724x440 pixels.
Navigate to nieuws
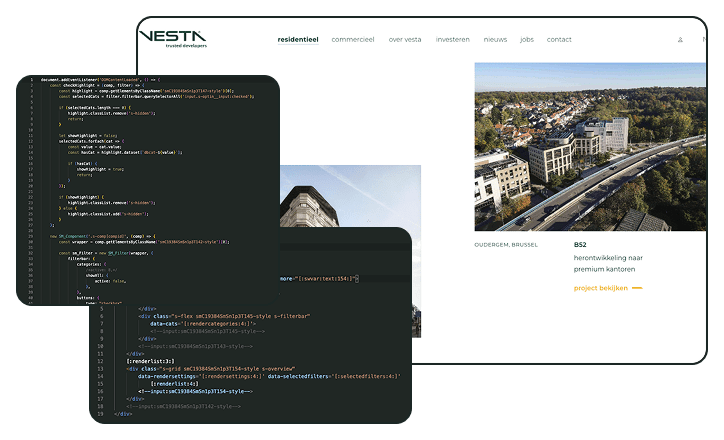[x=495, y=40]
